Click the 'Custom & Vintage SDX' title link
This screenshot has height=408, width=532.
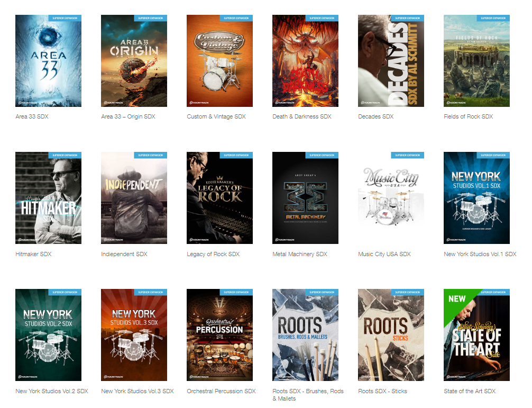(216, 116)
